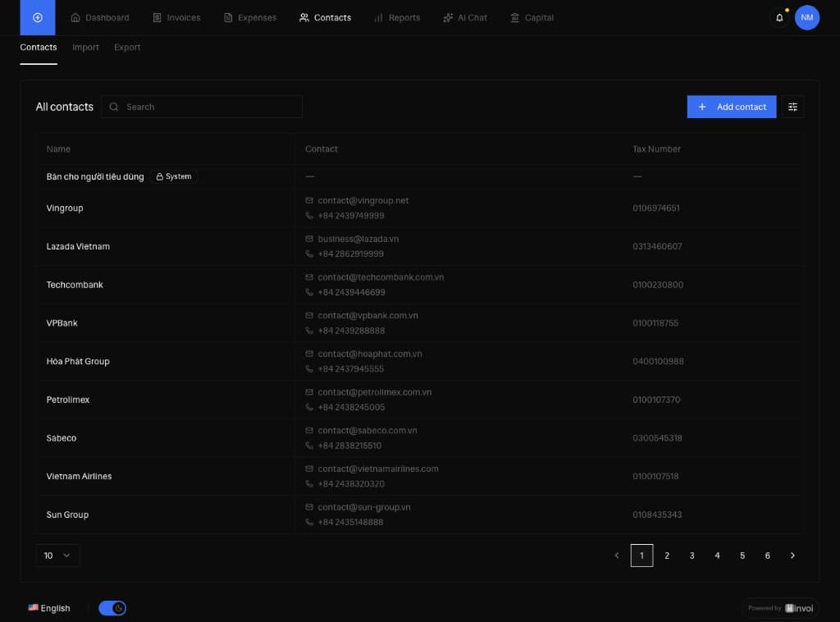Click the search magnifier icon
The image size is (840, 622).
pos(113,107)
